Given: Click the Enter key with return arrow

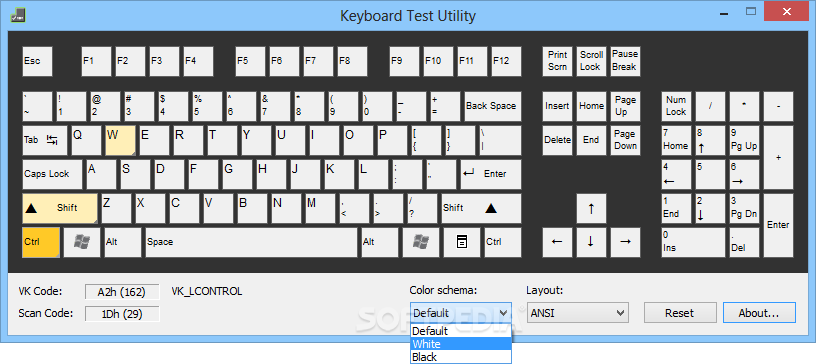Looking at the screenshot, I should [x=491, y=174].
